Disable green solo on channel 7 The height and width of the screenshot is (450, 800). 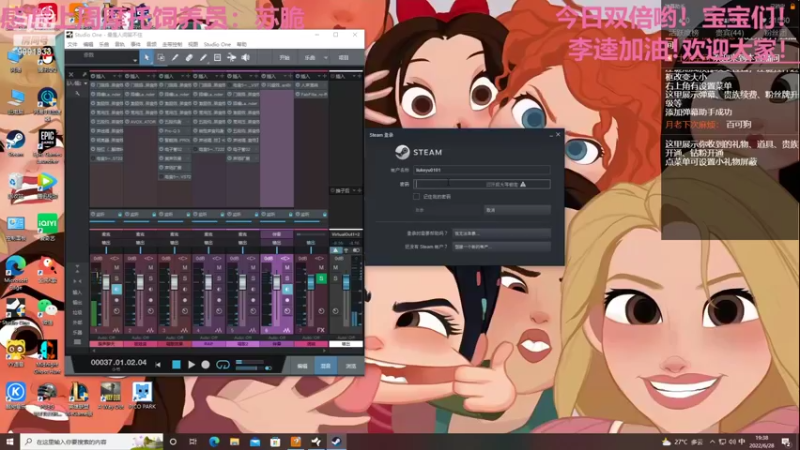coord(321,279)
